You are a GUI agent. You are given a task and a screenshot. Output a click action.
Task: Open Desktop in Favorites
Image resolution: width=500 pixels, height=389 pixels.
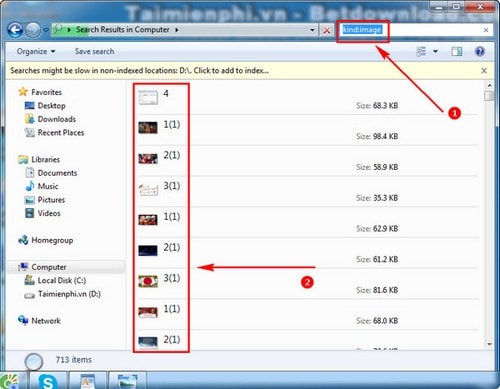(51, 106)
